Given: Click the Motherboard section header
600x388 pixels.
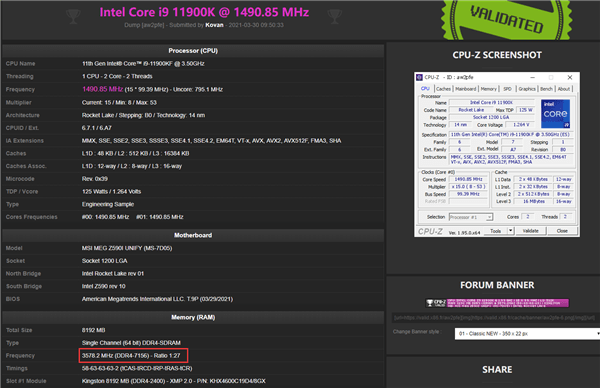Looking at the screenshot, I should [x=193, y=235].
